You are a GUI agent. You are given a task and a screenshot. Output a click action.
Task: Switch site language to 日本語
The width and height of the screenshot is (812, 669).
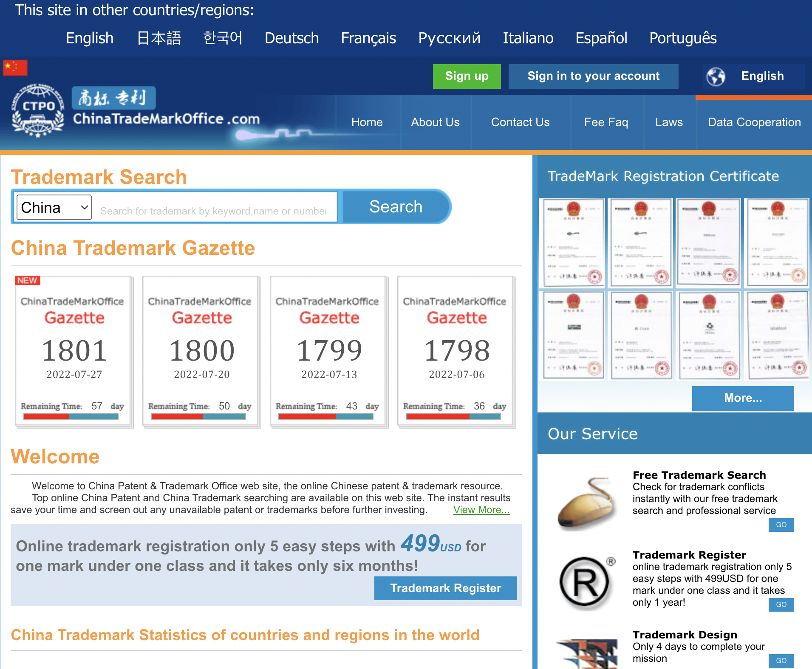coord(159,38)
